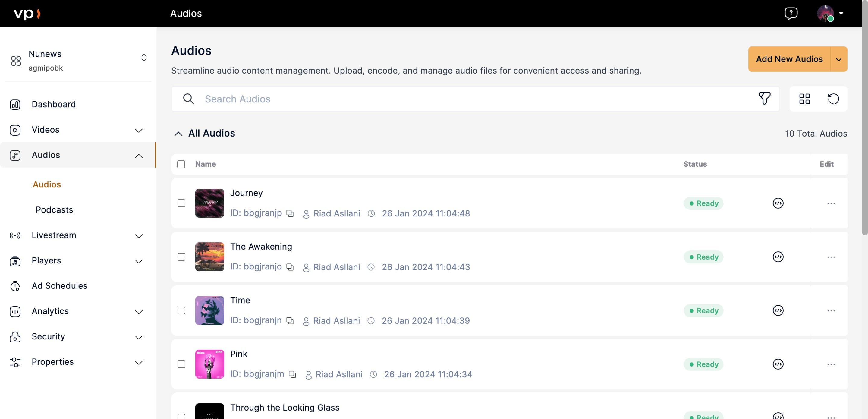Click the Security lock icon
Image resolution: width=868 pixels, height=419 pixels.
pos(15,336)
